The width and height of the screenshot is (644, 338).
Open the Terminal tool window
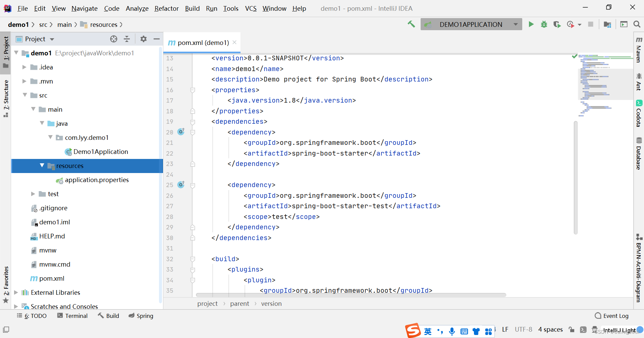click(72, 316)
